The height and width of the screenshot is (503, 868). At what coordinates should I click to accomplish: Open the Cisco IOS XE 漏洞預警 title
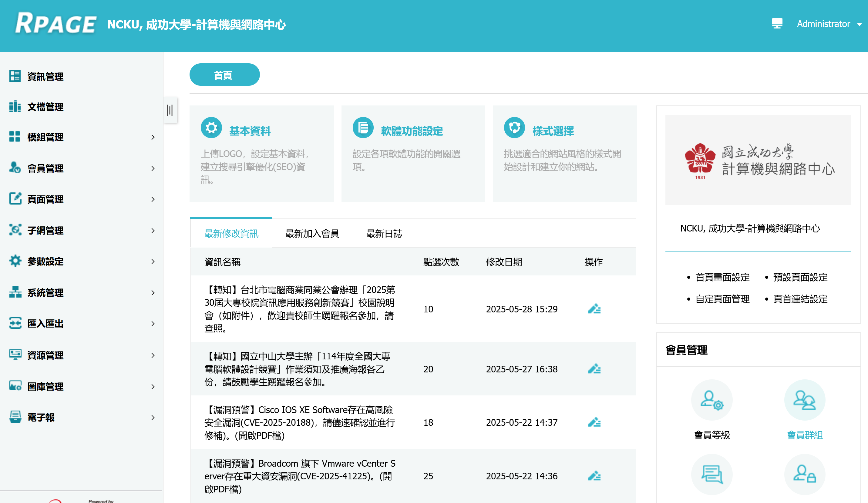[300, 422]
